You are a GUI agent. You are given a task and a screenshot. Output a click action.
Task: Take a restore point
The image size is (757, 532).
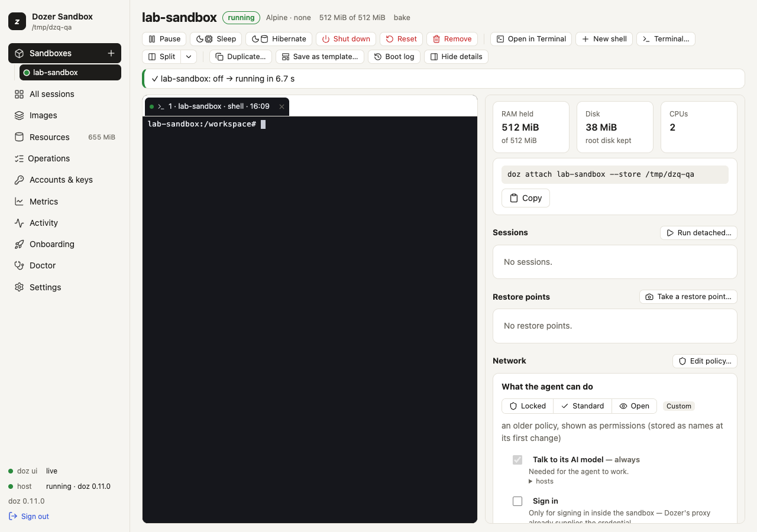click(688, 297)
